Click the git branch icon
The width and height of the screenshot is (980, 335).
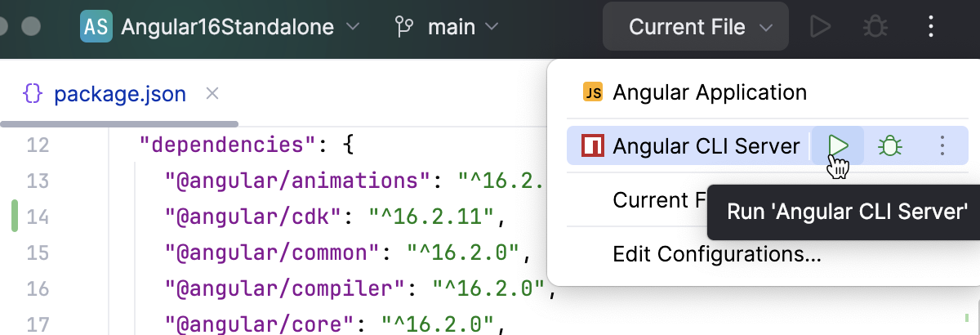pyautogui.click(x=403, y=27)
